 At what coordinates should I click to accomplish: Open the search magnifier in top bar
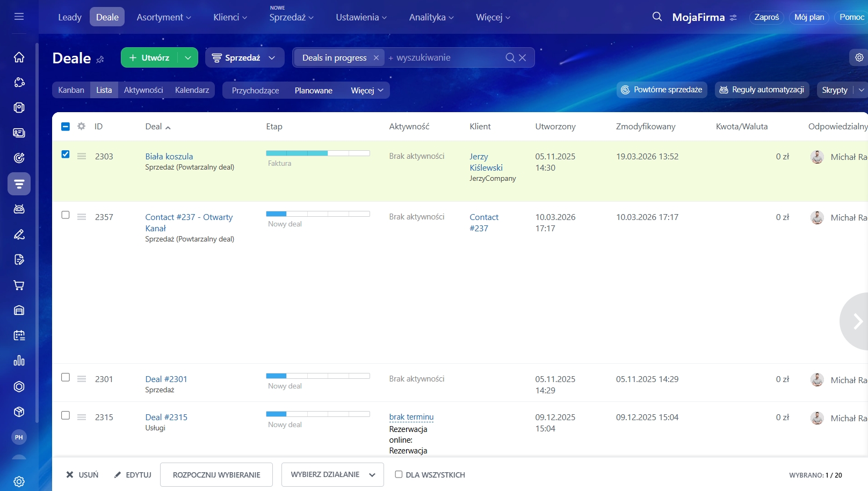pos(657,17)
